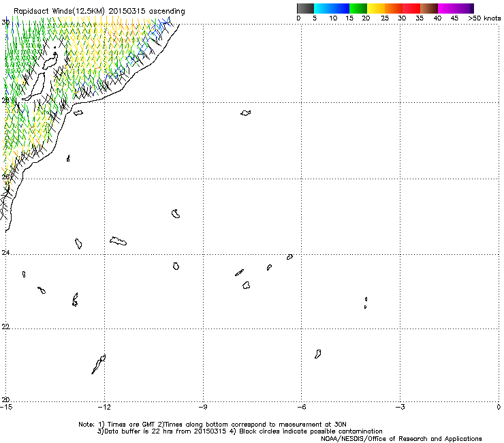Click the longitude label -15

(x=6, y=408)
